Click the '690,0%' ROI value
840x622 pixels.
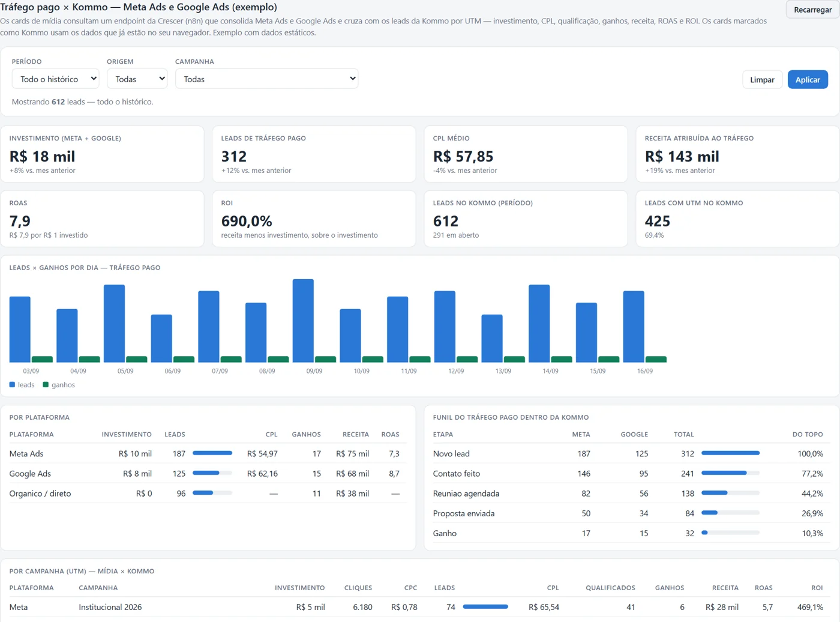coord(247,222)
